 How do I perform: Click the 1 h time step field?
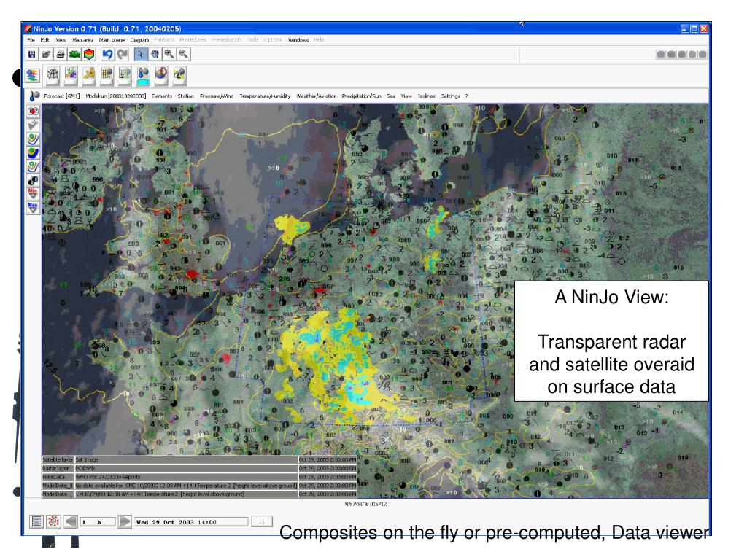pos(98,522)
